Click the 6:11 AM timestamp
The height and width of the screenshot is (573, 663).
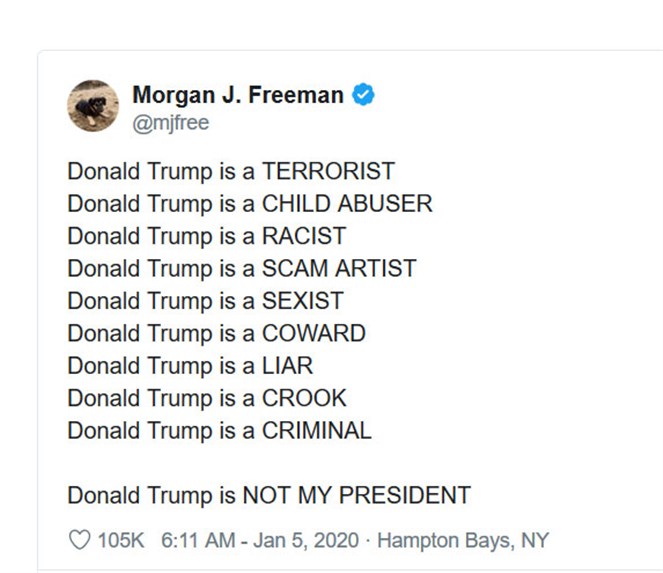click(193, 540)
